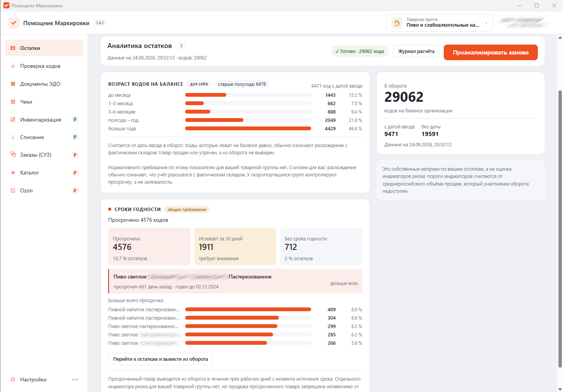This screenshot has width=563, height=392.
Task: Click the Каталог diamond icon
Action: click(13, 173)
